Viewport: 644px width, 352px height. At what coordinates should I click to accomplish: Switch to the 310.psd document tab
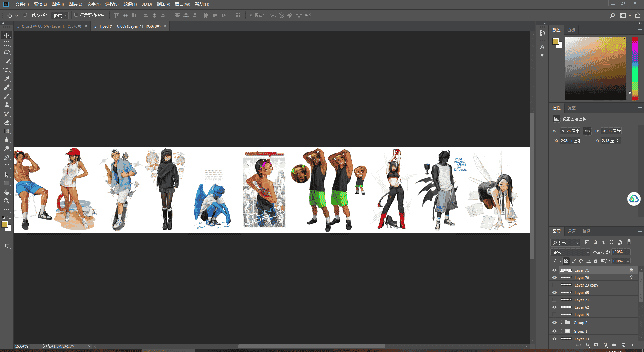click(x=49, y=26)
